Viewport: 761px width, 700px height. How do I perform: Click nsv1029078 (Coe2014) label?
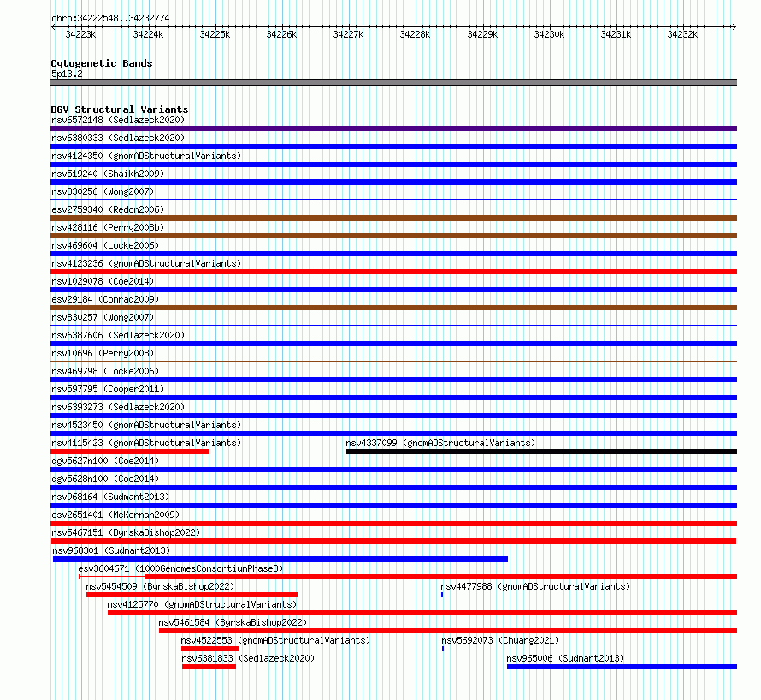click(103, 281)
